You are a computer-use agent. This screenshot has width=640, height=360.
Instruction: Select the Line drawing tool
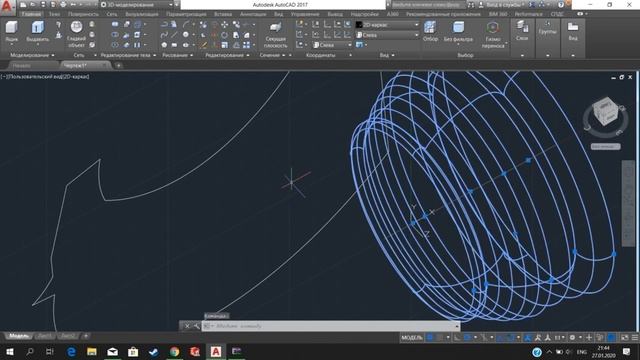(174, 35)
